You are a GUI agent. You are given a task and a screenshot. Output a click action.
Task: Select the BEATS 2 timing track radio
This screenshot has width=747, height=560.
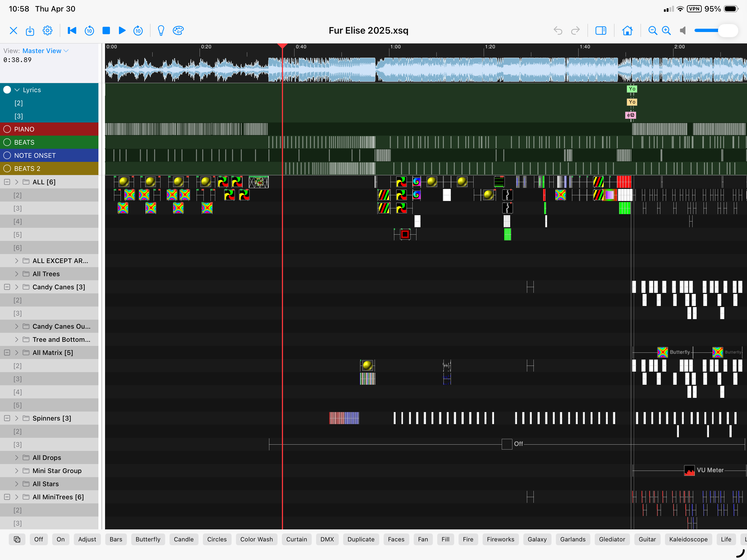(x=7, y=169)
